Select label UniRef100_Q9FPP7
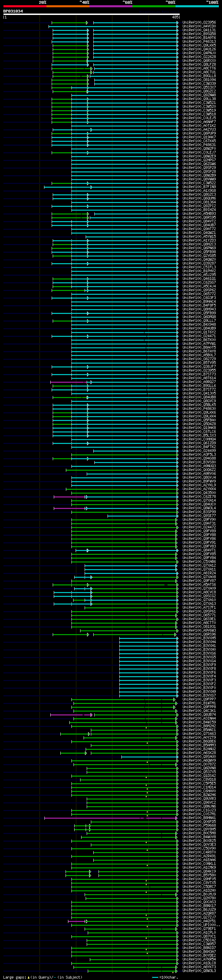This screenshot has width=222, height=980. click(199, 699)
